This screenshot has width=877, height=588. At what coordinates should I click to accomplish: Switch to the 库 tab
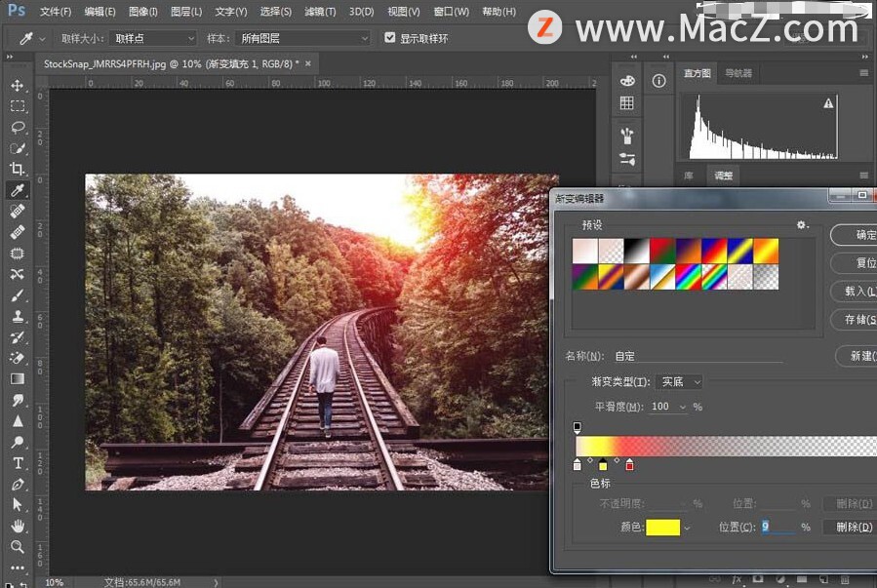pos(689,176)
